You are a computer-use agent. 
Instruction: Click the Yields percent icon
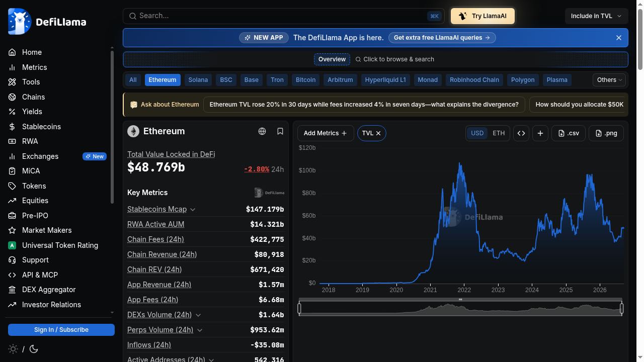click(x=12, y=112)
